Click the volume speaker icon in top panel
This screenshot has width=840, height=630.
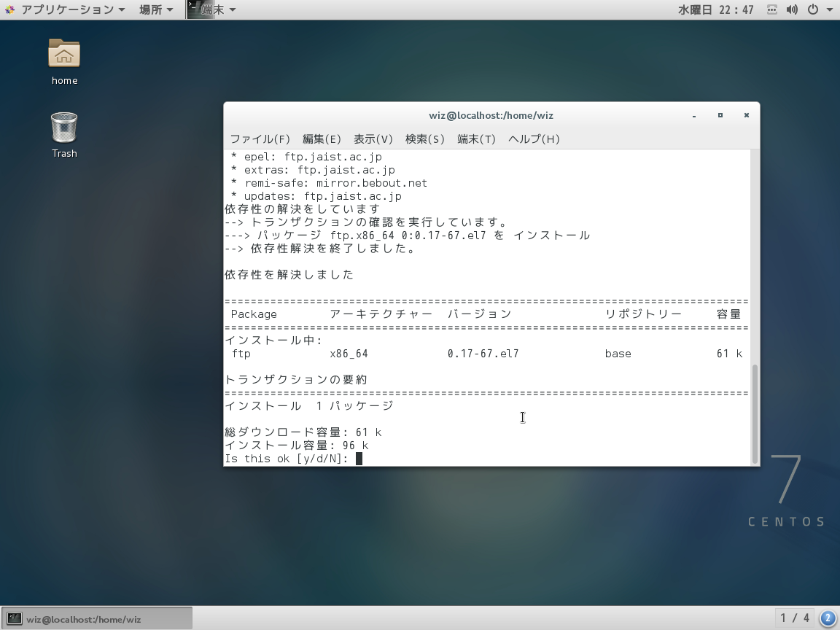pos(792,9)
